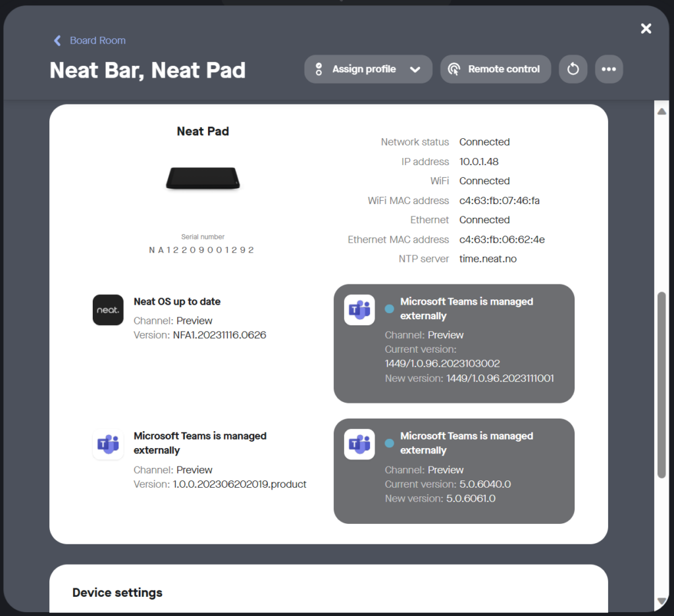Click the WiFi Connected value
Viewport: 674px width, 616px height.
pos(484,180)
